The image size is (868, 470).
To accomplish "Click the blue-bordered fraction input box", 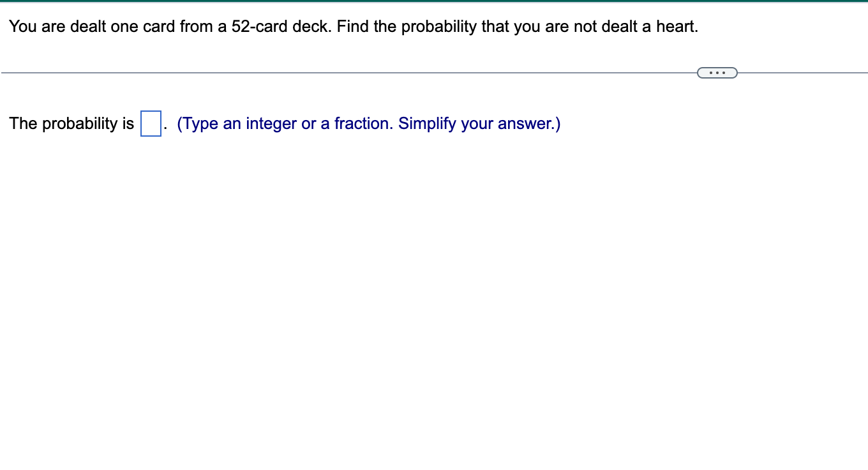I will (149, 125).
